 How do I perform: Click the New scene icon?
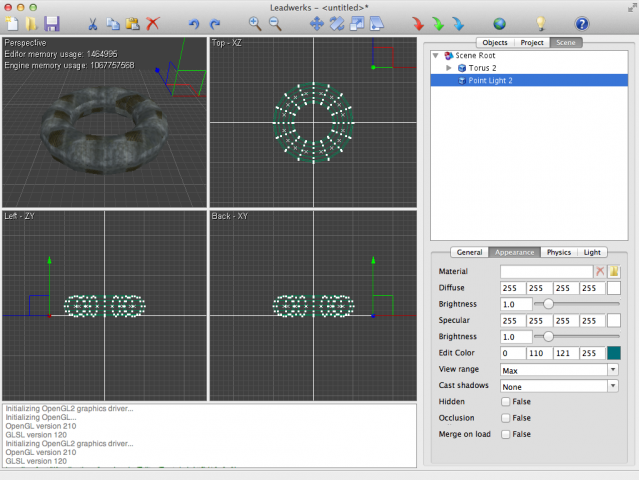(12, 23)
